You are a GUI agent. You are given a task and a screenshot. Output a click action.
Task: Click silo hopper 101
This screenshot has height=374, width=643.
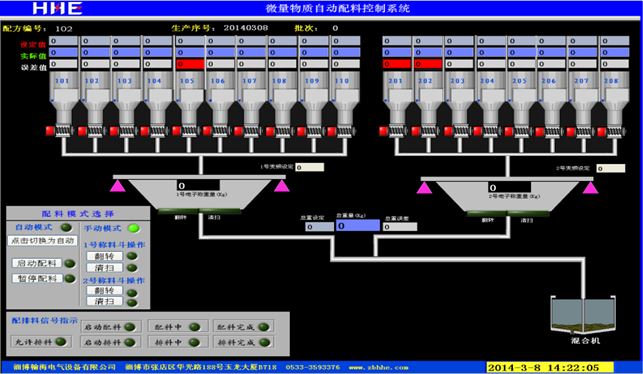[63, 98]
